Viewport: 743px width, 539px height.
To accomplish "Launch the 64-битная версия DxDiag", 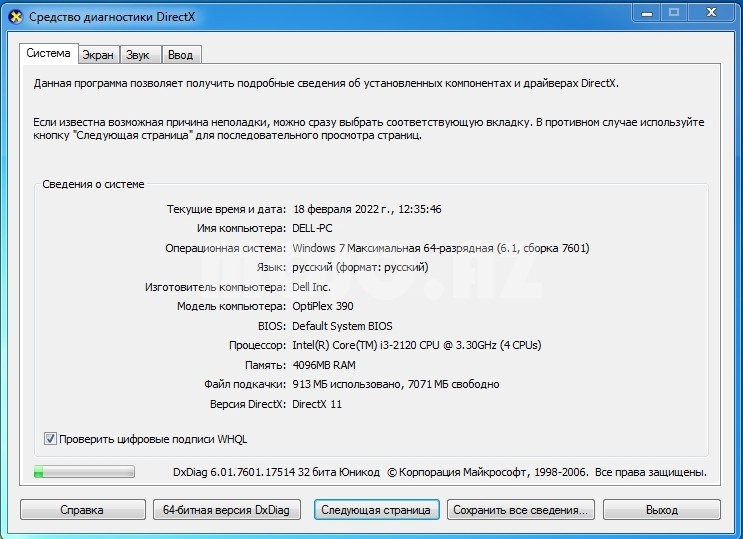I will [227, 509].
